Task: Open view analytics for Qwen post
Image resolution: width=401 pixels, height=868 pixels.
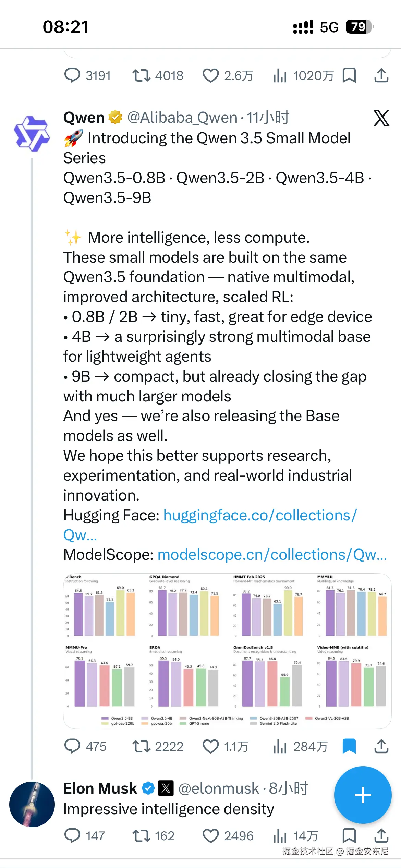Action: pos(280,746)
